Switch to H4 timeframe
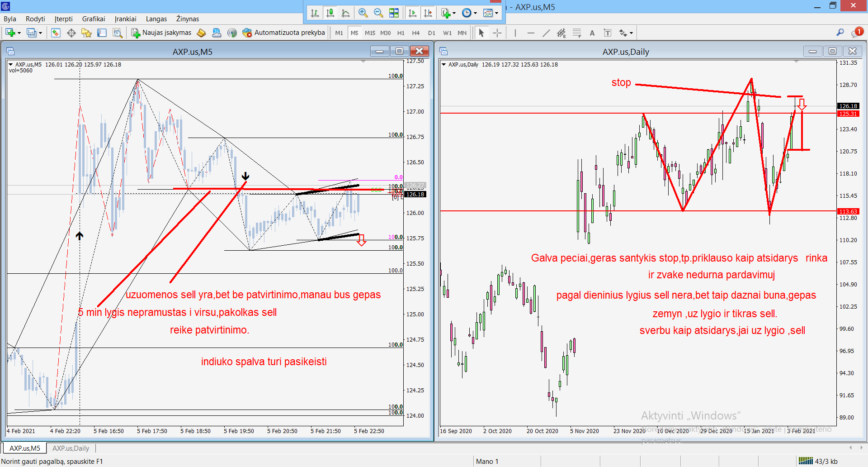This screenshot has height=467, width=868. pos(416,33)
